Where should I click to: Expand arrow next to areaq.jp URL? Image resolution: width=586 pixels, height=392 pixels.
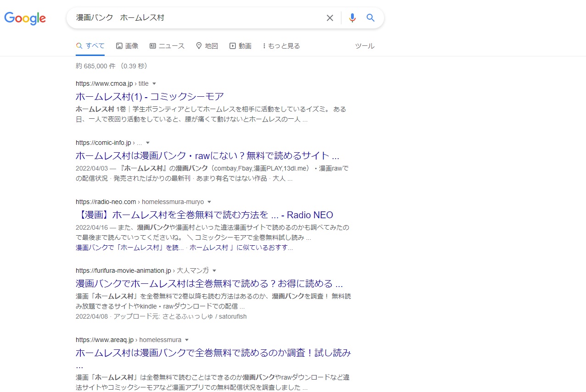click(x=187, y=340)
